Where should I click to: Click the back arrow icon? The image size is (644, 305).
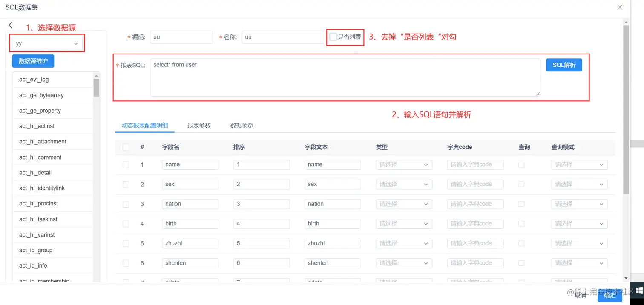click(x=11, y=26)
